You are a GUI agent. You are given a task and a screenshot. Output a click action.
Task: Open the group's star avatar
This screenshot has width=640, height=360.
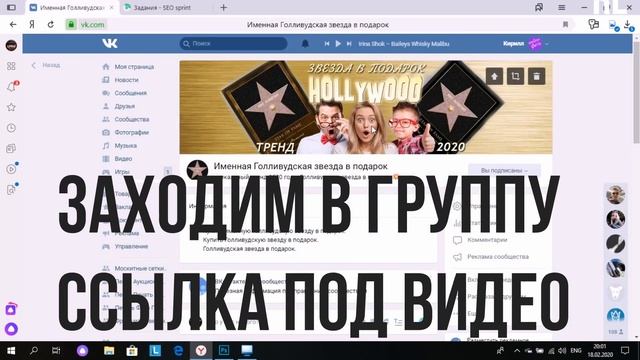click(x=198, y=169)
